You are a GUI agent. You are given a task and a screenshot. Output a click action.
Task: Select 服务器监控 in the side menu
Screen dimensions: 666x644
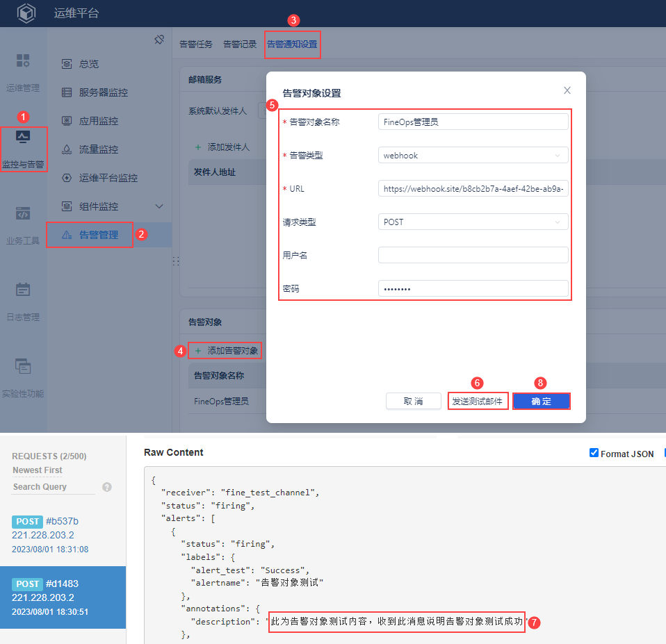coord(104,92)
